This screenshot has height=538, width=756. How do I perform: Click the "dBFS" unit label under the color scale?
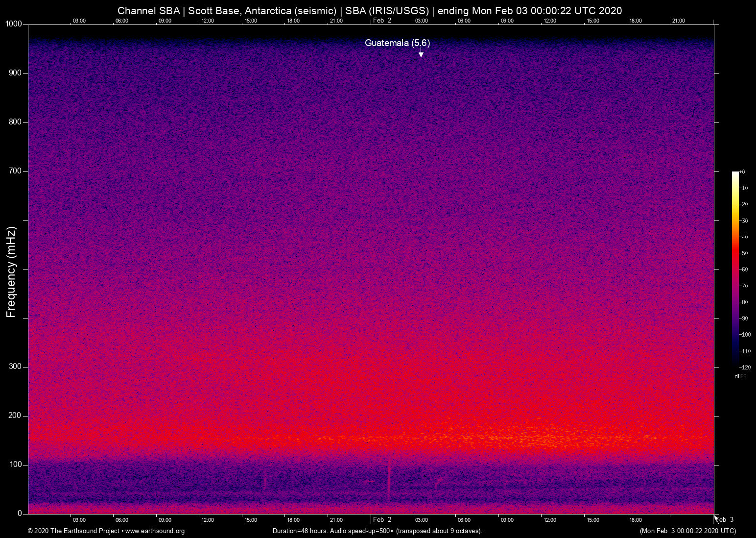[x=741, y=376]
